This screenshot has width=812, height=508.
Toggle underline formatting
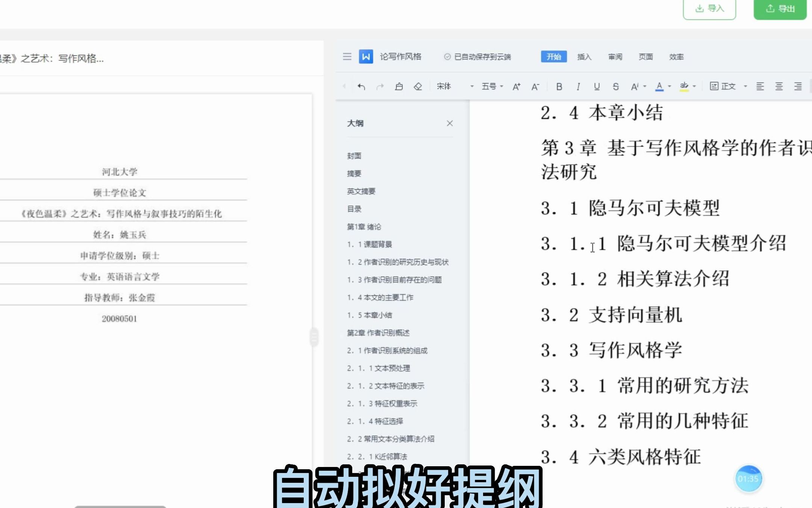pos(597,87)
